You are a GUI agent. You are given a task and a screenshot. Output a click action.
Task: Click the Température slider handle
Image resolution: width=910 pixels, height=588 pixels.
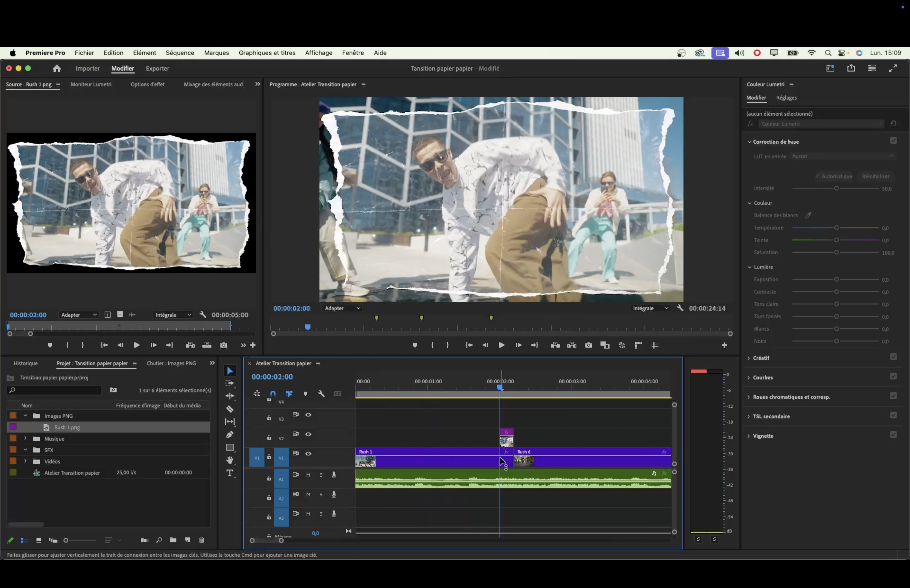click(x=836, y=228)
